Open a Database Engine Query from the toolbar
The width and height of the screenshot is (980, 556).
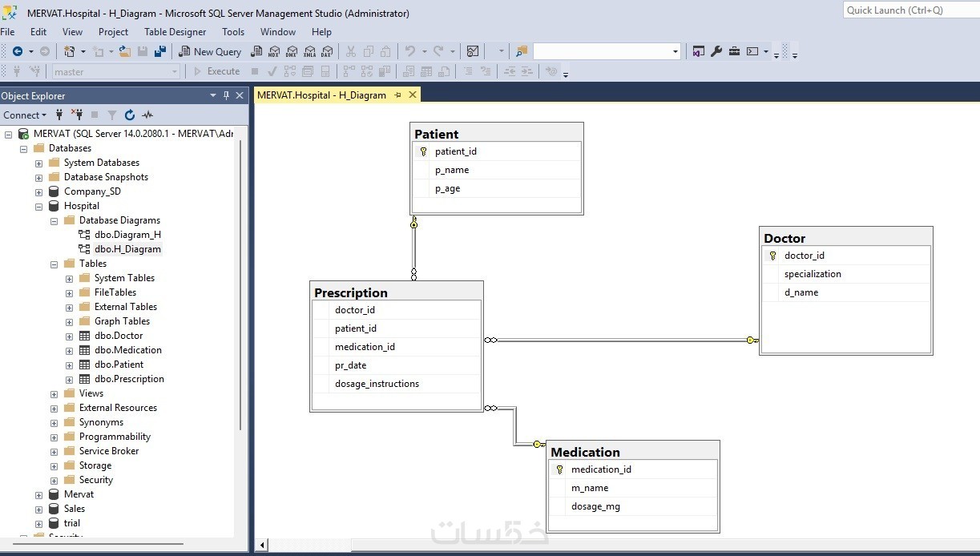pos(256,51)
